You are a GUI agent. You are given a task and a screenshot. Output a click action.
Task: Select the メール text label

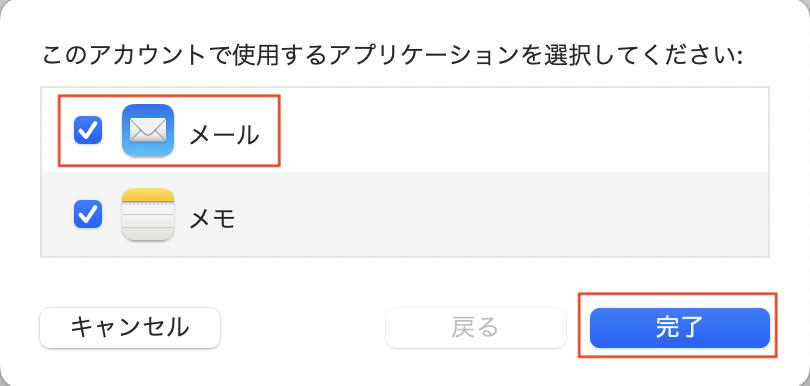tap(224, 136)
